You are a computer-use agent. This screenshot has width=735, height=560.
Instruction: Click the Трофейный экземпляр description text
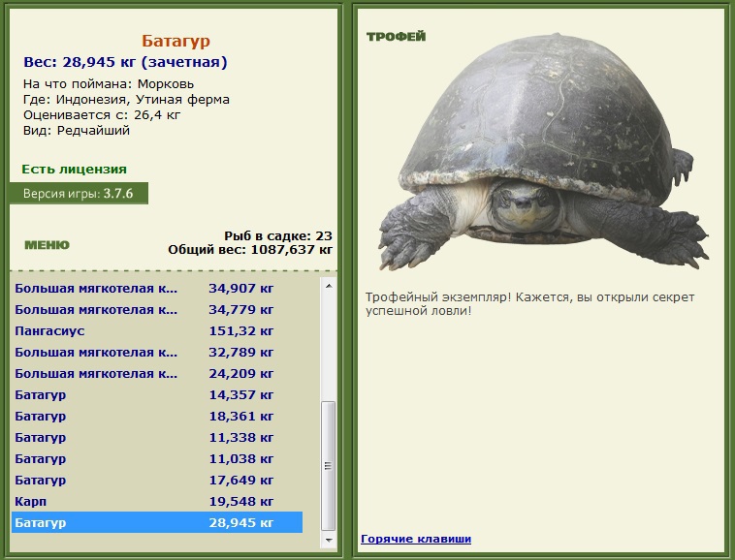tap(529, 304)
